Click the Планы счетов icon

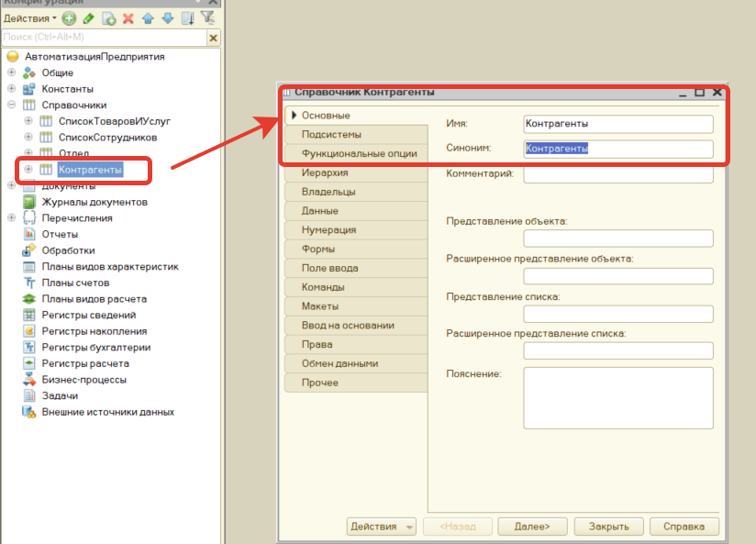click(29, 283)
